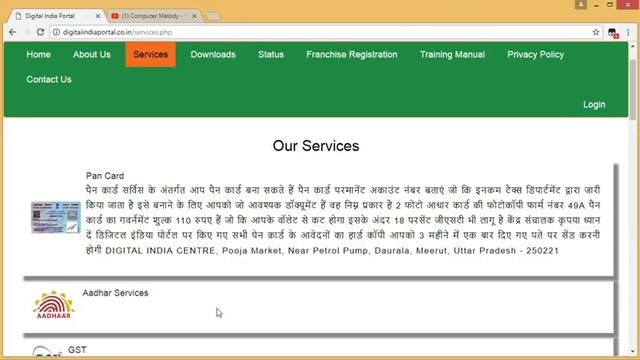
Task: Click the extension icon beside the star
Action: point(613,33)
